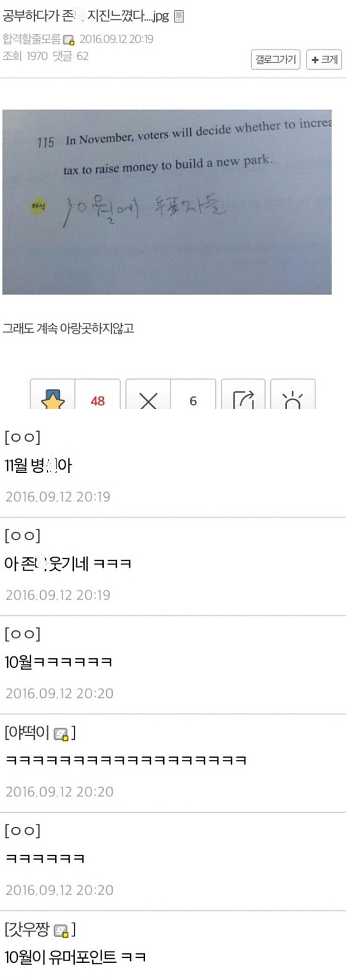Image resolution: width=346 pixels, height=980 pixels.
Task: Click the downvote count 6
Action: click(x=193, y=401)
